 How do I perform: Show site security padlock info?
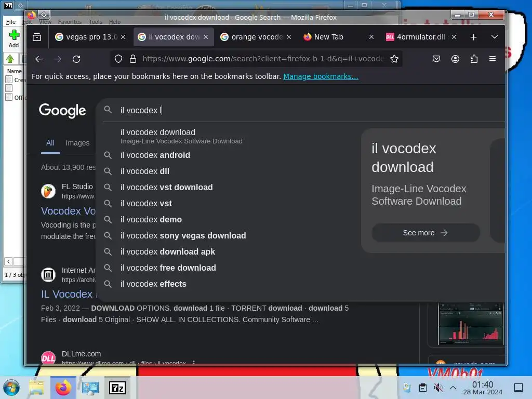[133, 59]
